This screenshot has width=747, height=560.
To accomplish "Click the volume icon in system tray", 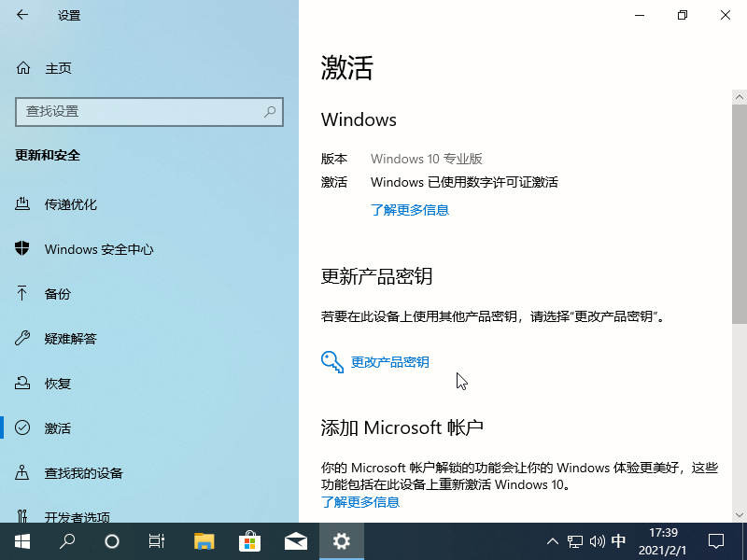I will (595, 541).
